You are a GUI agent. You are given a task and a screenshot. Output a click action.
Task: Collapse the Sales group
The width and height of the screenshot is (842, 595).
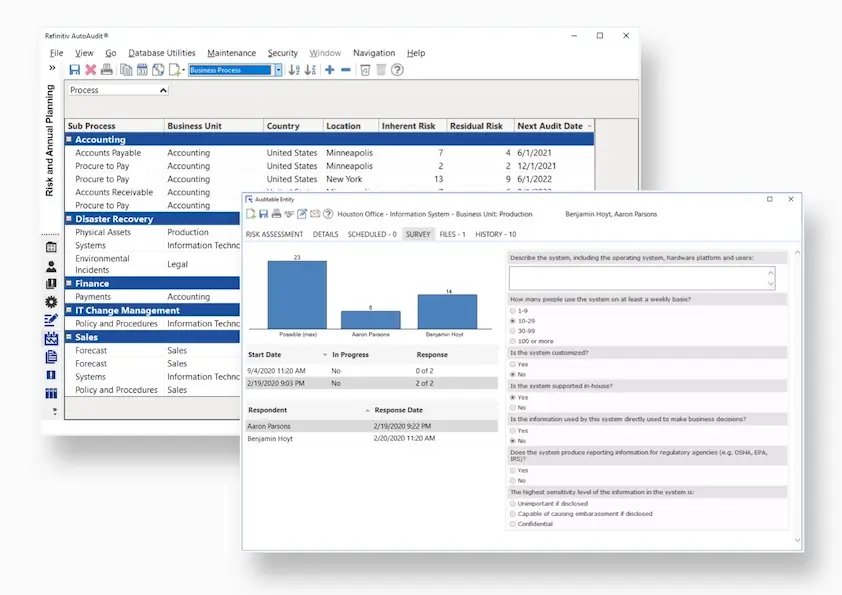click(x=69, y=337)
